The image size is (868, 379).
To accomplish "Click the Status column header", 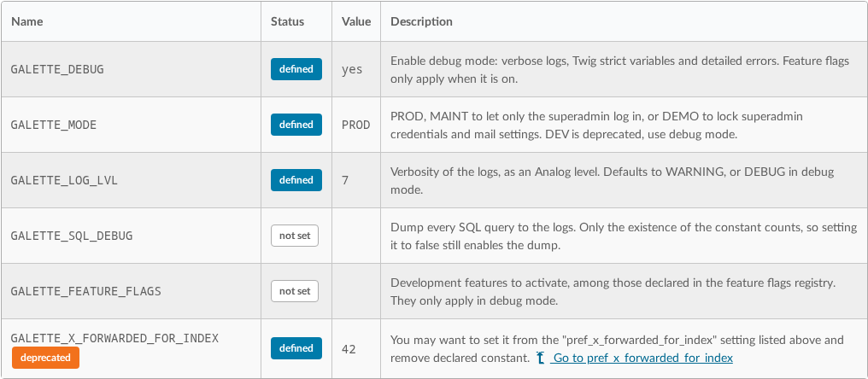I will coord(287,21).
